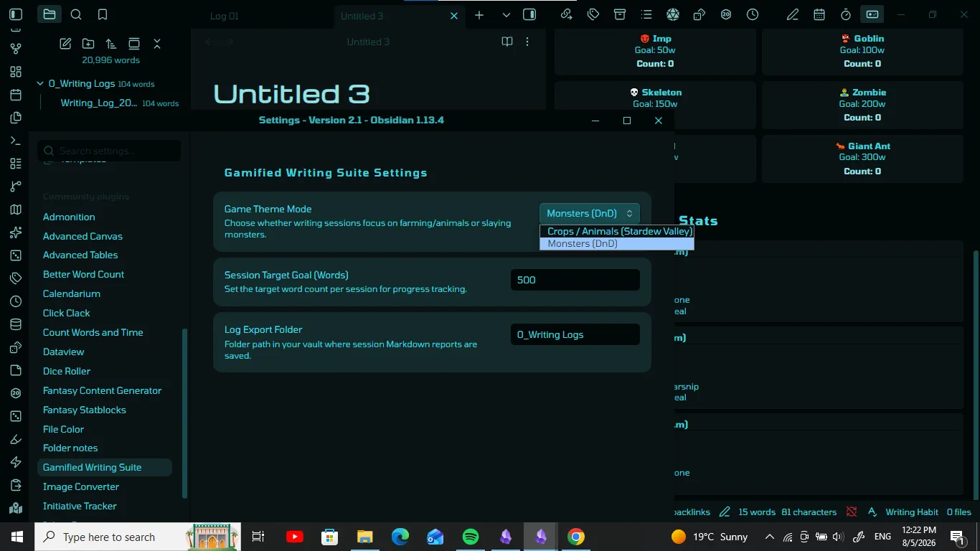Image resolution: width=980 pixels, height=551 pixels.
Task: Open tab list dropdown chevron
Action: tap(507, 15)
